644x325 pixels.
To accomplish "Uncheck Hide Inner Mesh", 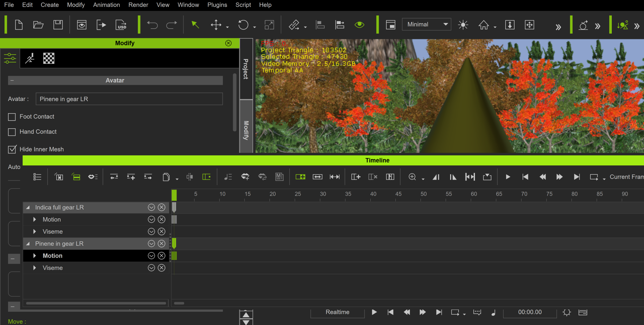I will click(x=12, y=149).
